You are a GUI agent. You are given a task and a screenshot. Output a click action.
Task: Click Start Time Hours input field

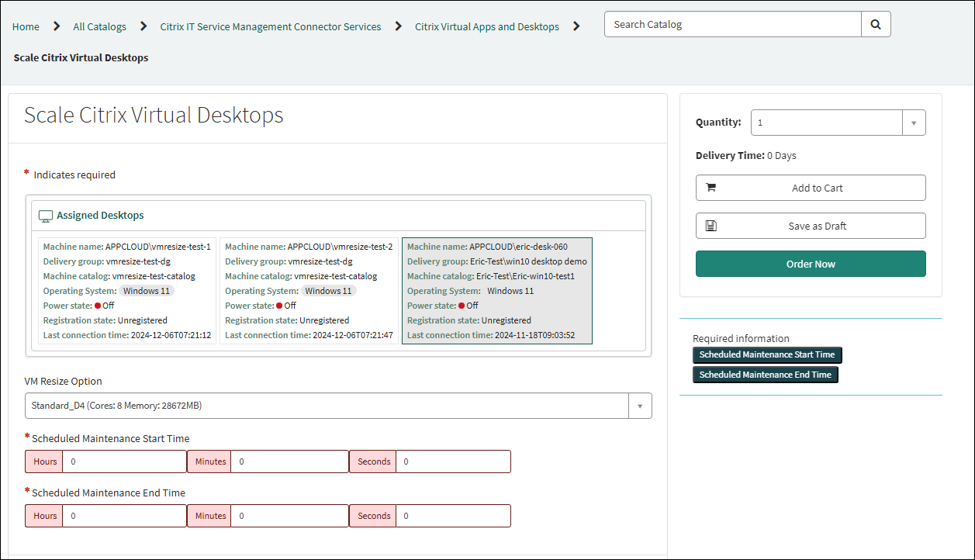click(124, 461)
